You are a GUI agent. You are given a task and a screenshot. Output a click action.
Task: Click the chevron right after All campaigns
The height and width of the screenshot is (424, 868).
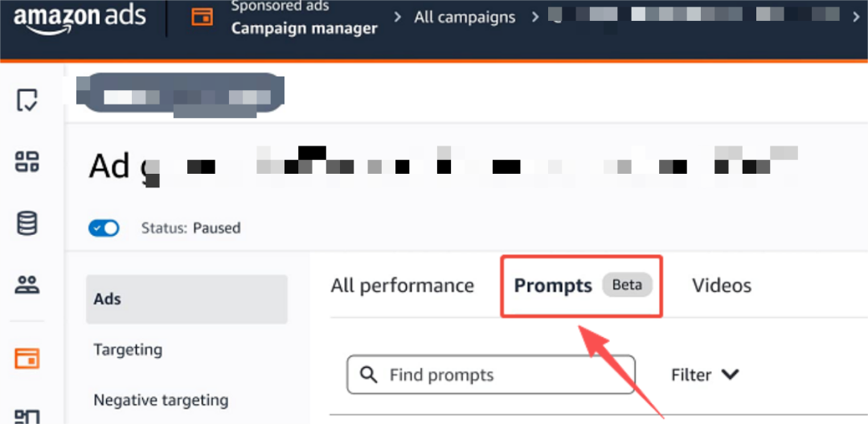(534, 17)
